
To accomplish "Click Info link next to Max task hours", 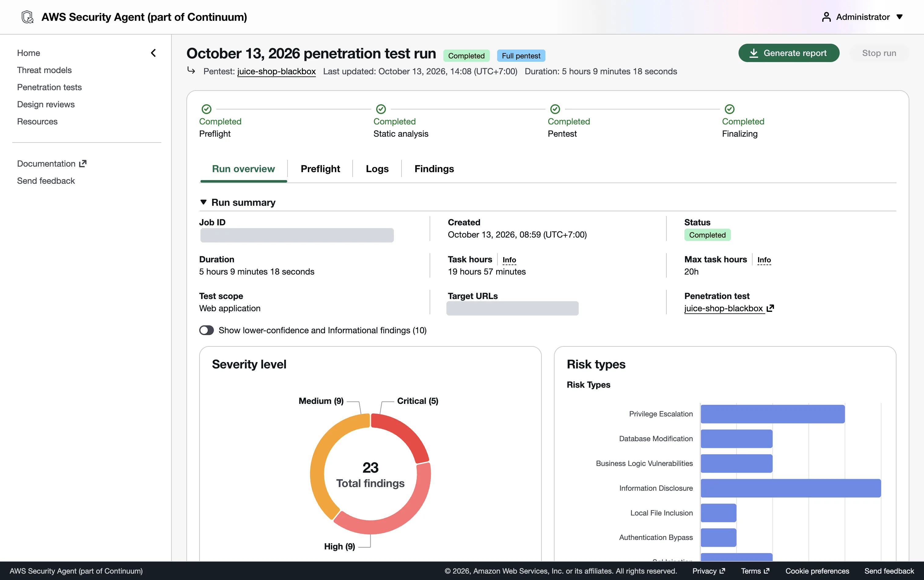I will [764, 260].
